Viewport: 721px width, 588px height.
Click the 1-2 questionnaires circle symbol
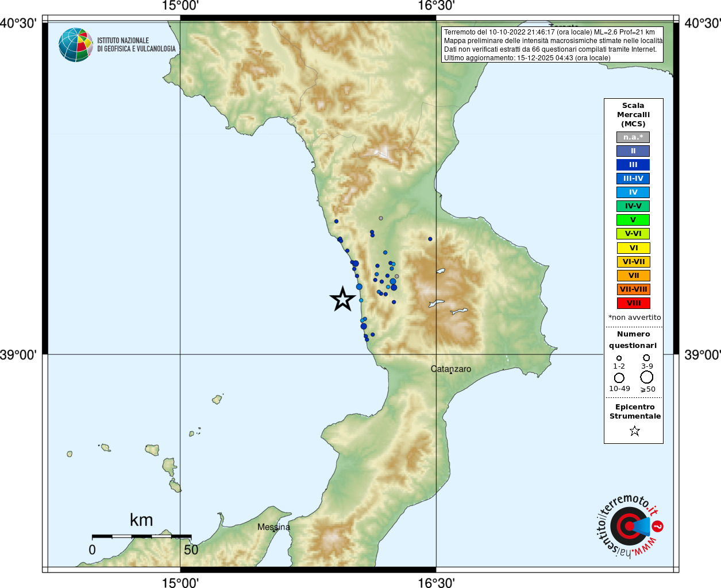(619, 358)
